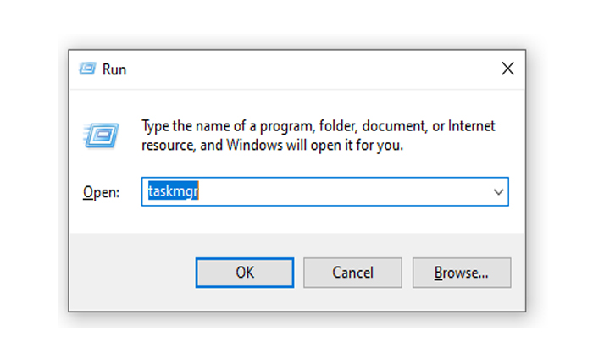
Task: Click the small Run icon in title bar
Action: click(87, 69)
